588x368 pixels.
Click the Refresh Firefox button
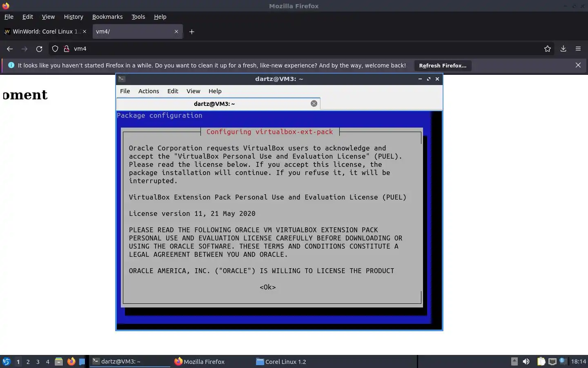pyautogui.click(x=443, y=65)
